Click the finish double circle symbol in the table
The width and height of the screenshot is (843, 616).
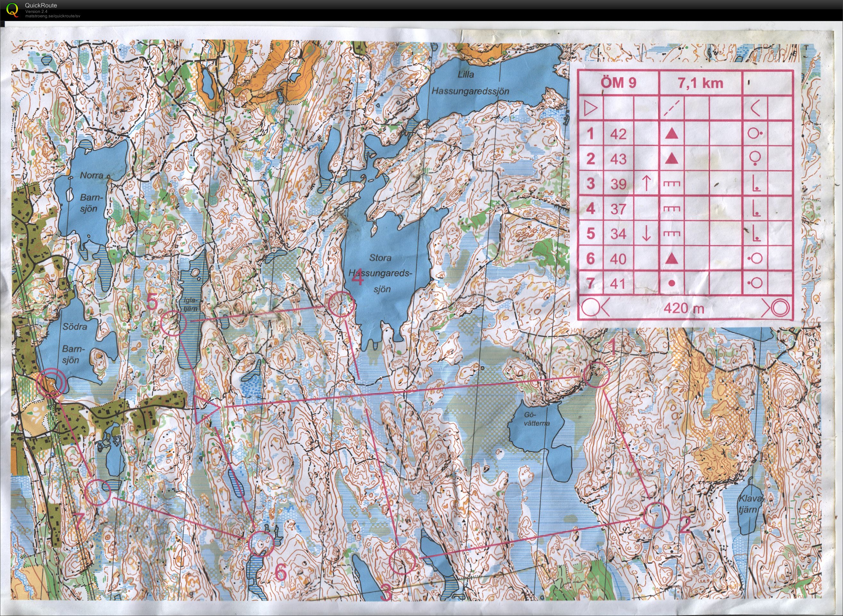tap(781, 308)
